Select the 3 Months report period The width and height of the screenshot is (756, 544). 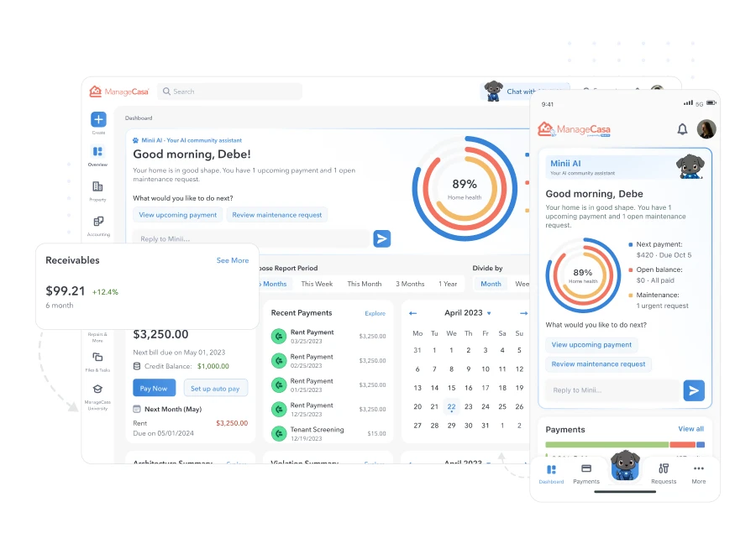[410, 284]
